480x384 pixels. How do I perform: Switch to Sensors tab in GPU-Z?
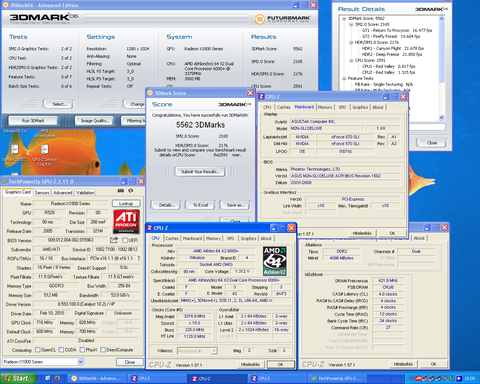(x=42, y=193)
